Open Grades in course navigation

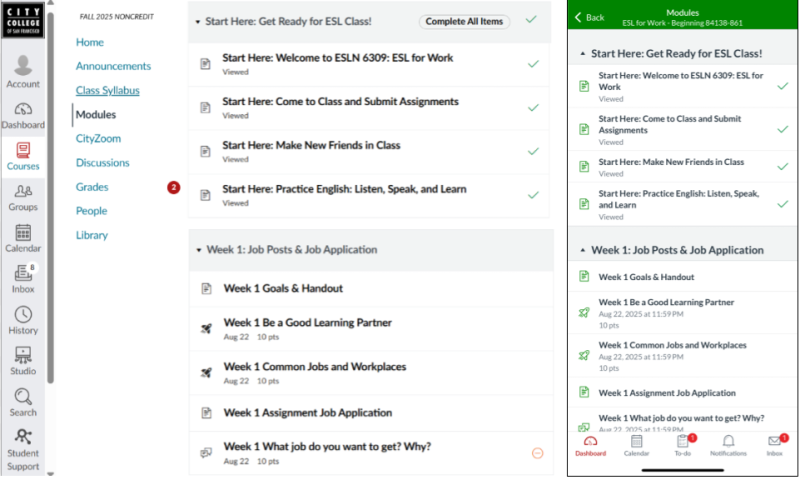pyautogui.click(x=92, y=187)
